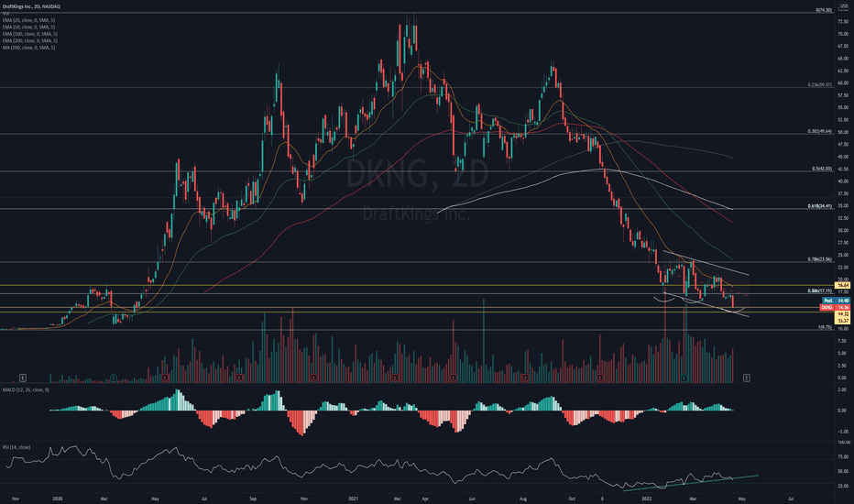Click the Aug label on time axis
The image size is (854, 504).
pos(523,499)
